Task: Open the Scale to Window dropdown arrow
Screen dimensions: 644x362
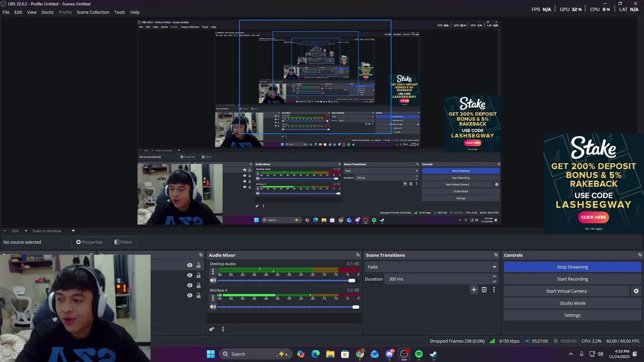Action: pos(73,231)
